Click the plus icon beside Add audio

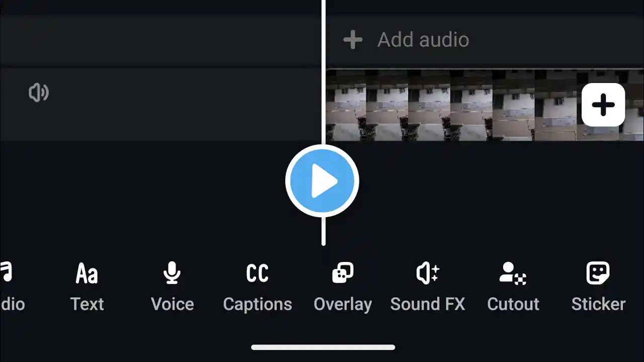[353, 40]
